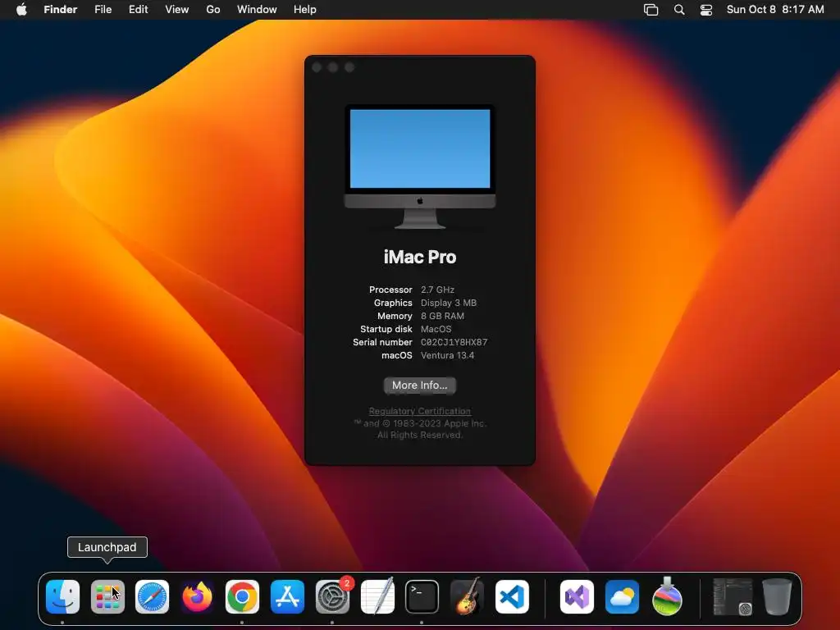Close the About This Mac window

pos(317,67)
